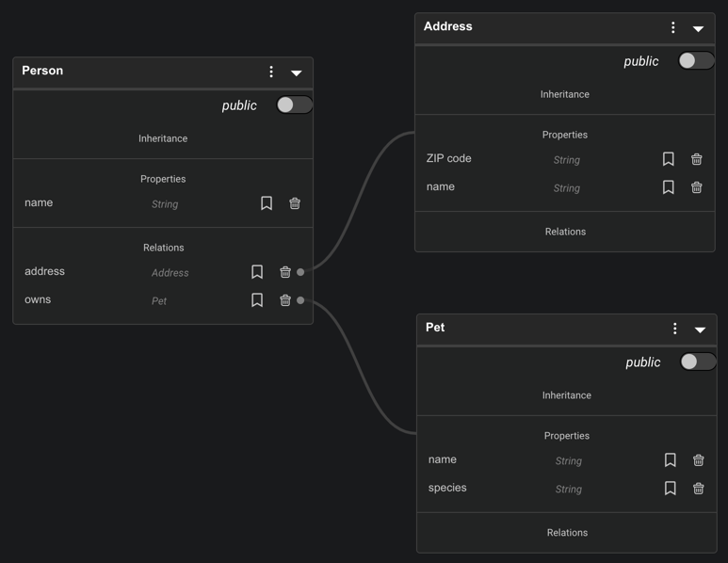Collapse the Pet node using arrow

point(701,330)
